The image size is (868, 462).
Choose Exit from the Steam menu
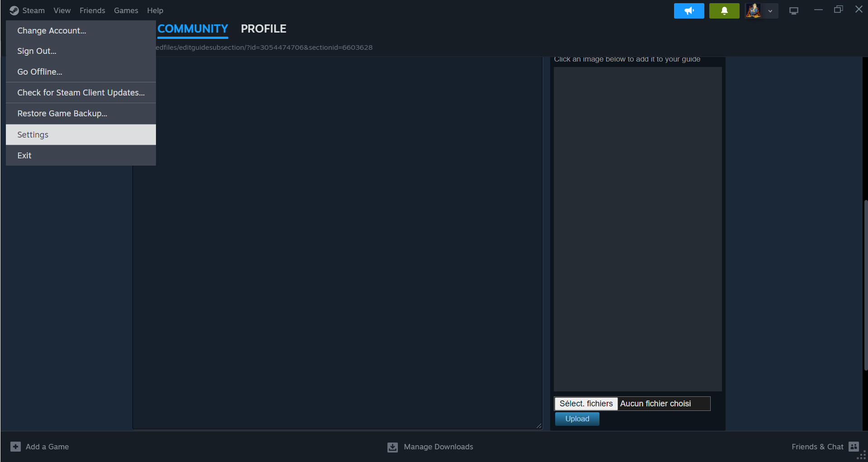[81, 155]
